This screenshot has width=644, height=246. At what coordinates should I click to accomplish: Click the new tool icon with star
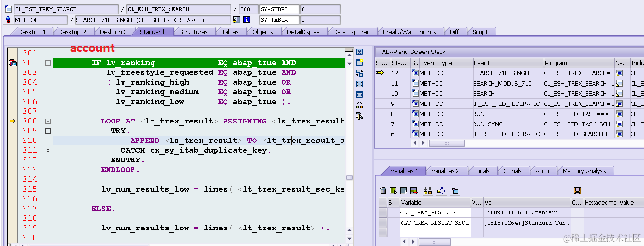tap(360, 62)
